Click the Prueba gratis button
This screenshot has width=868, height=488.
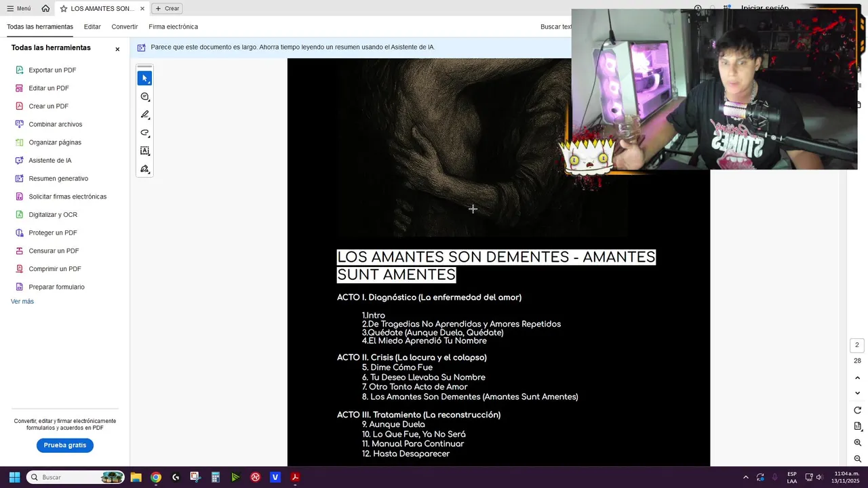(65, 445)
